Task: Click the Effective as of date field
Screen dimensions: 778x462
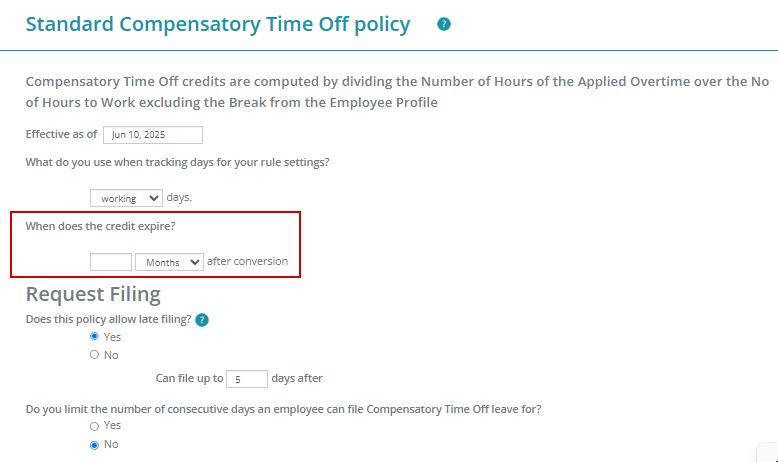Action: pyautogui.click(x=153, y=135)
